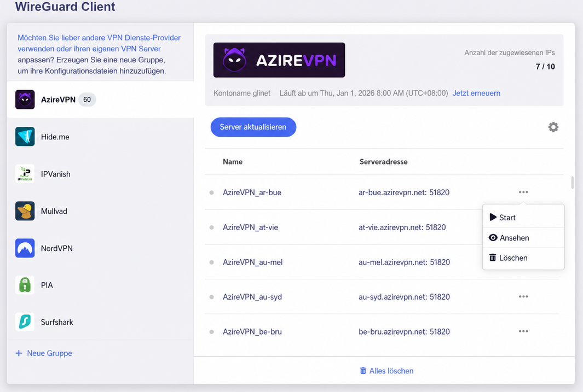Click the status dot for AzireVPN_be-bru
Image resolution: width=583 pixels, height=392 pixels.
[211, 331]
